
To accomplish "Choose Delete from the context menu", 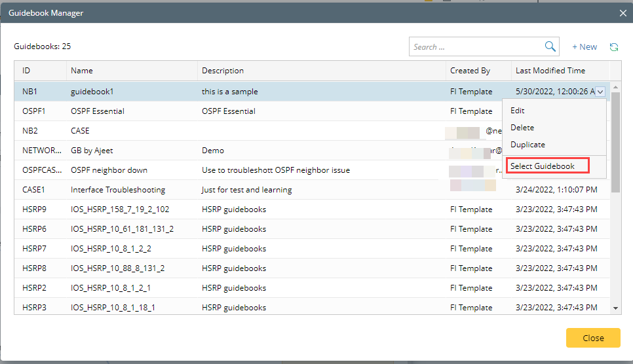I will tap(522, 128).
